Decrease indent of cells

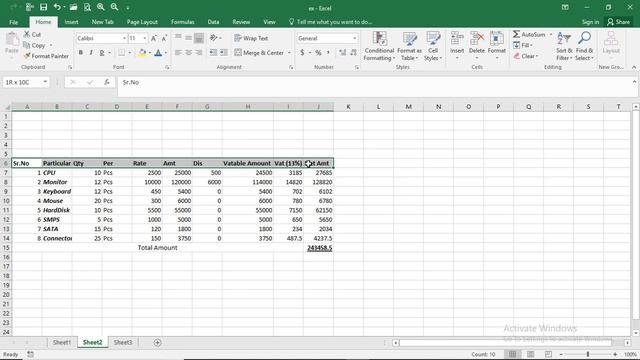[x=213, y=53]
